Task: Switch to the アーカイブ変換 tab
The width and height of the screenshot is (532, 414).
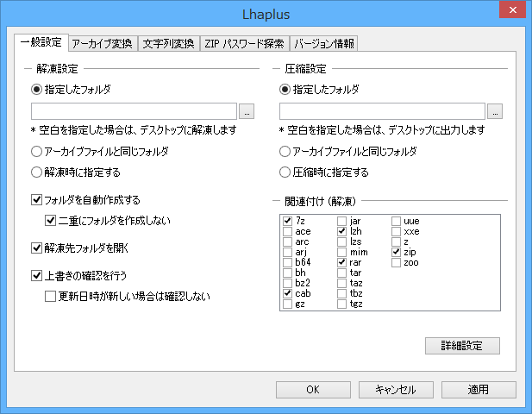Action: 103,43
